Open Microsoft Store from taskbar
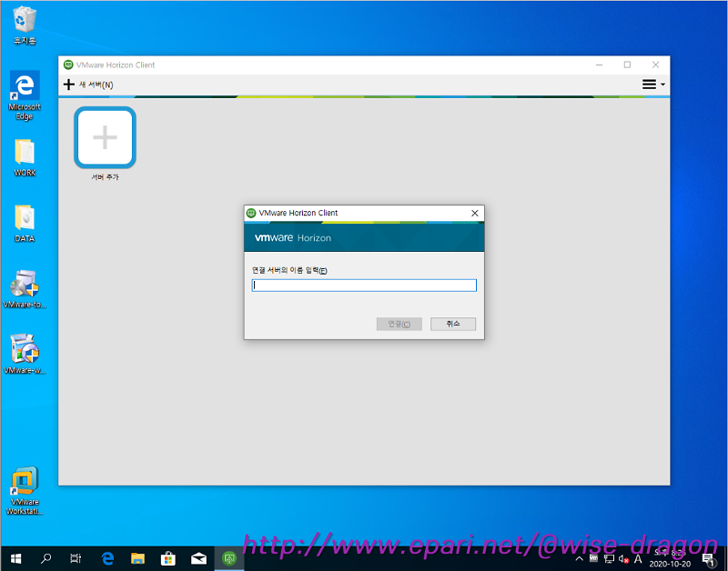 click(168, 558)
